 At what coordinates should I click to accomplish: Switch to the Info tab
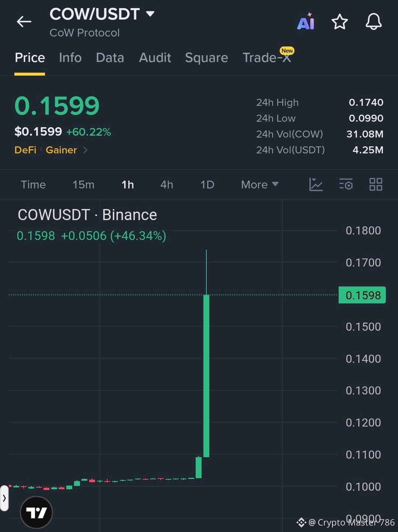[x=70, y=58]
